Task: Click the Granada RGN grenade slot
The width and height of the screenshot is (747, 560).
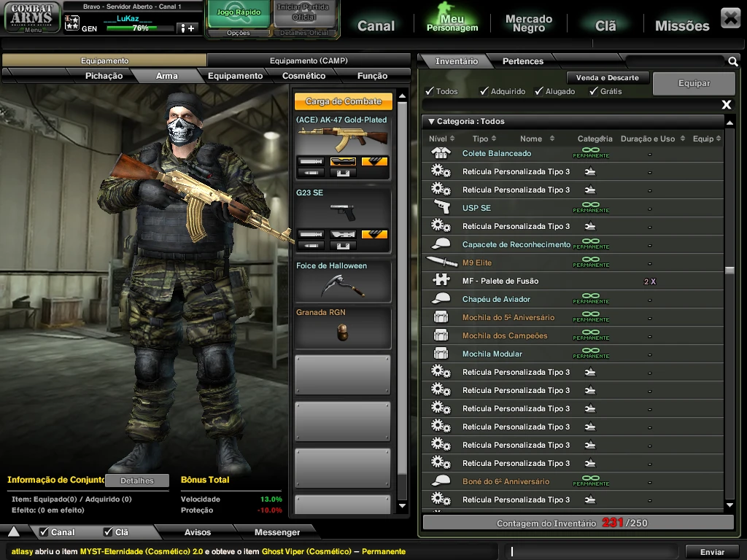Action: pyautogui.click(x=342, y=327)
